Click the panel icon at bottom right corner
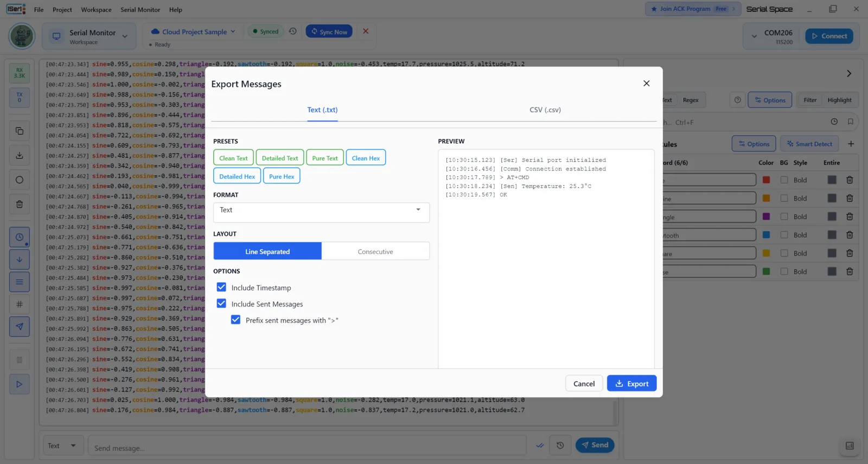Viewport: 868px width, 464px height. 850,446
